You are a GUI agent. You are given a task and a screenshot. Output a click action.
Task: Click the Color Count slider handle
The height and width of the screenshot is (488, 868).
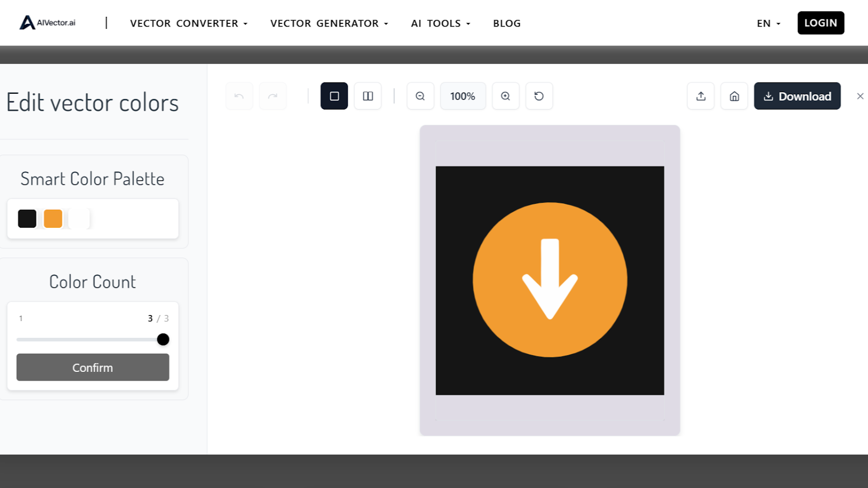point(163,339)
